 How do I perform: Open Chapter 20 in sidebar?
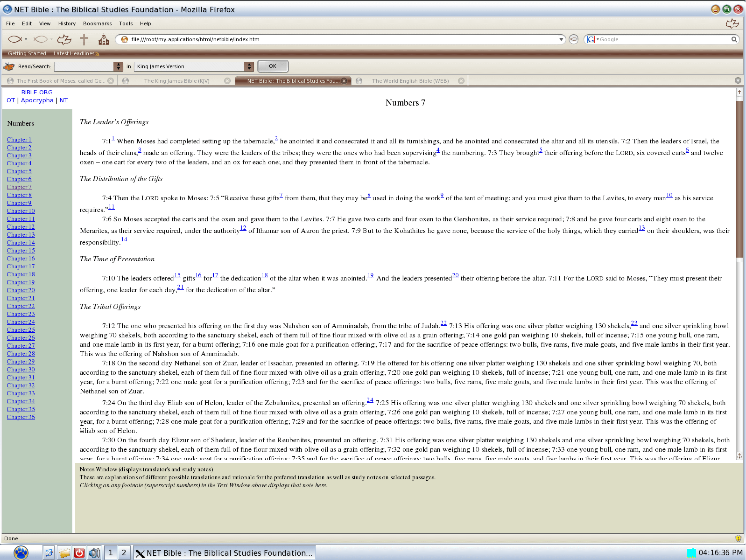point(21,290)
